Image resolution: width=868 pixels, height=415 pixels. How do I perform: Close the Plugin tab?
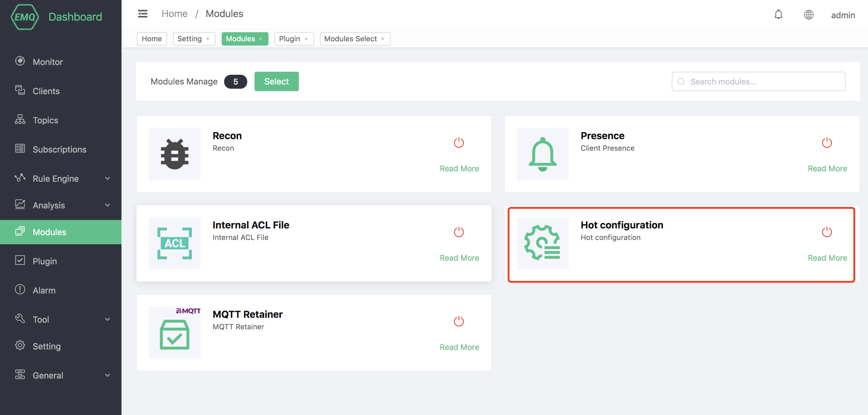[x=306, y=39]
